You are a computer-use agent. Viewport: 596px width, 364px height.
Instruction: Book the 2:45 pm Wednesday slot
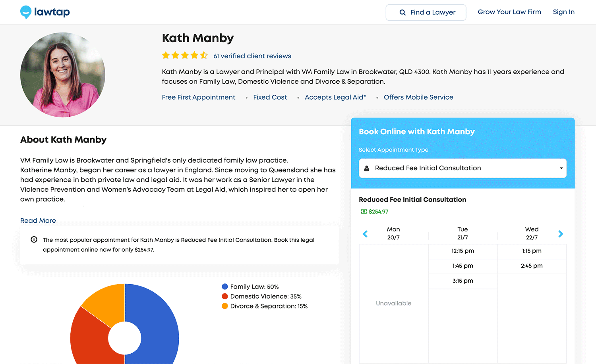click(532, 266)
